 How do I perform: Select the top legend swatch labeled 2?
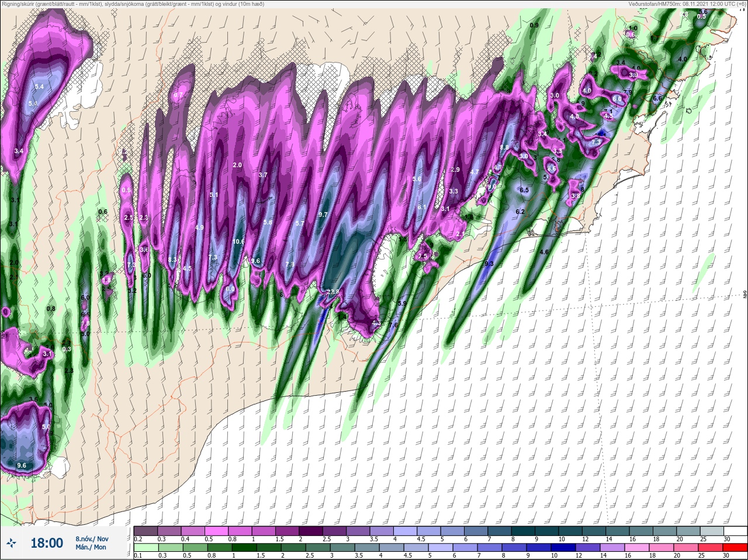click(x=312, y=531)
